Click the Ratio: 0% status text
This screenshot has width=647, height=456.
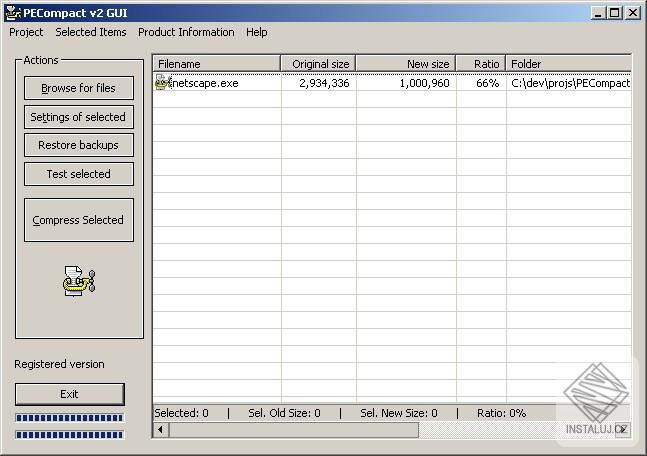(x=501, y=413)
